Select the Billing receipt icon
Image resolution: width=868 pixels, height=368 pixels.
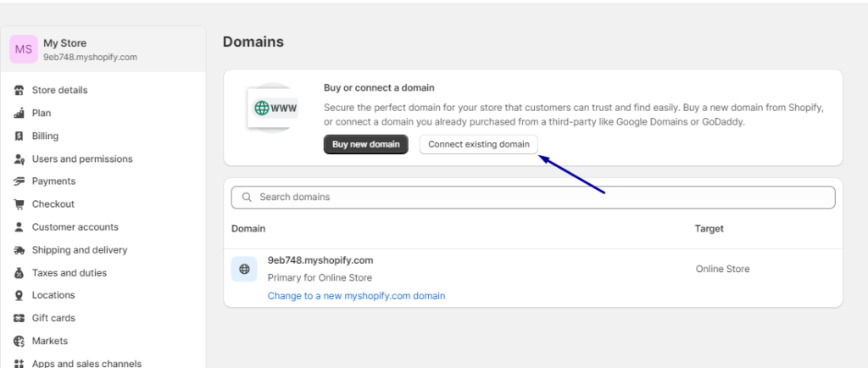[x=19, y=136]
